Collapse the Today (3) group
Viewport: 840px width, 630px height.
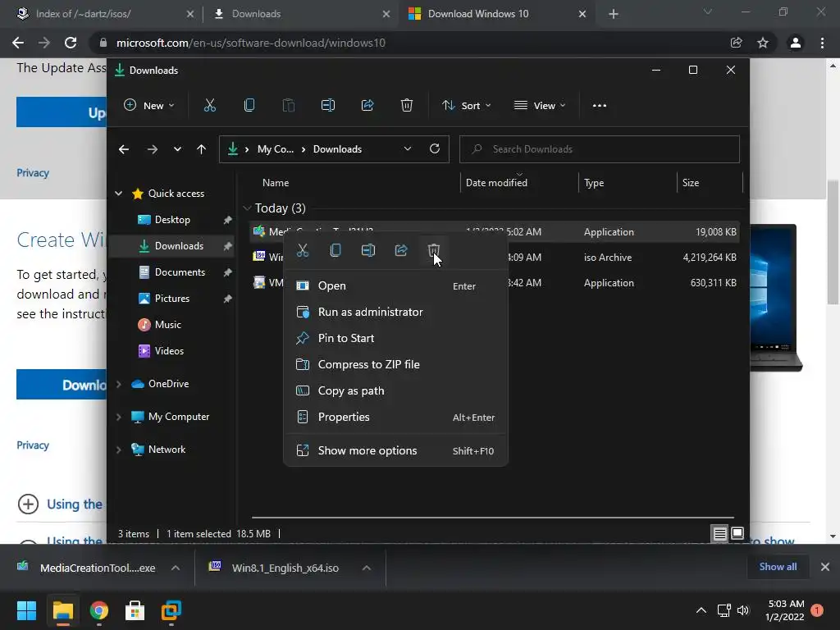[x=247, y=208]
